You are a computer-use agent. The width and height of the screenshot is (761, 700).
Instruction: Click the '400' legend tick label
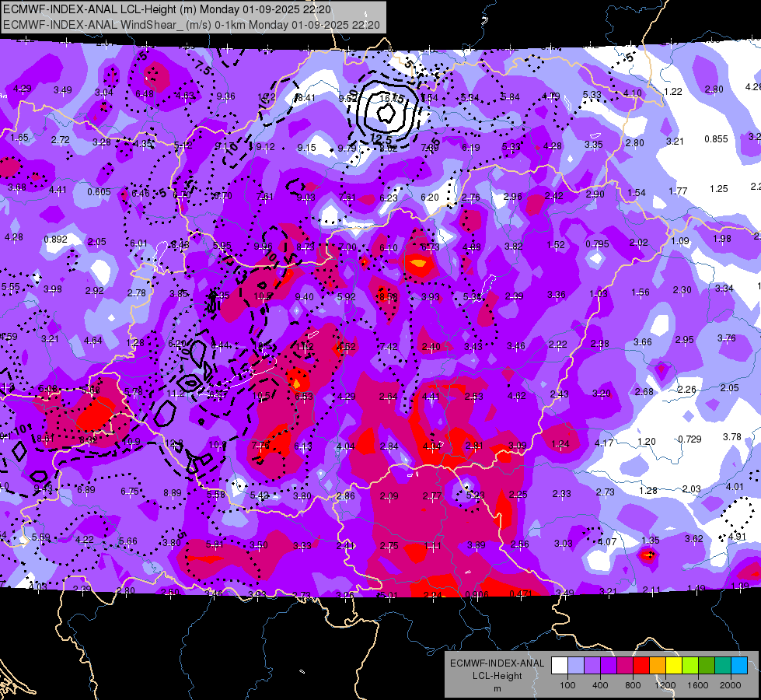pyautogui.click(x=600, y=685)
